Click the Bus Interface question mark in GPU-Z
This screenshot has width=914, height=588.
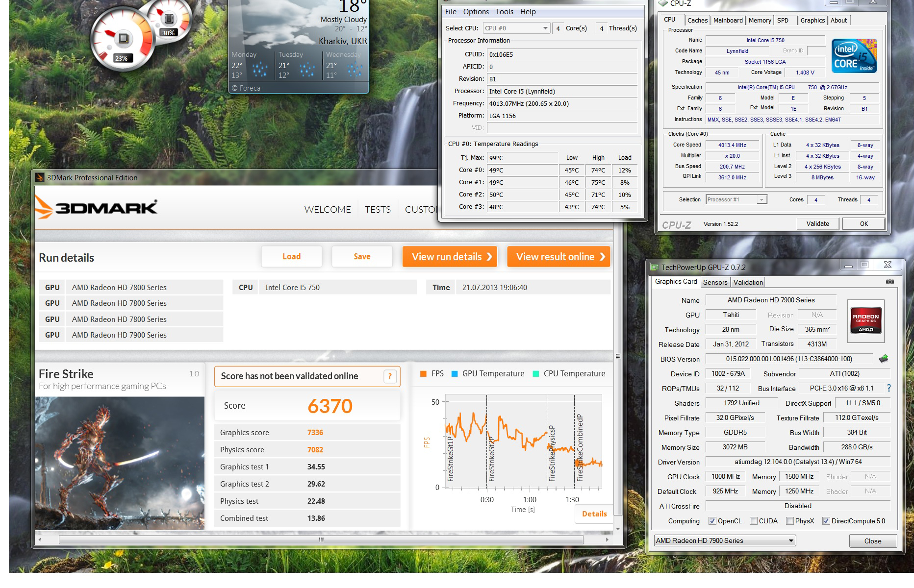[889, 388]
